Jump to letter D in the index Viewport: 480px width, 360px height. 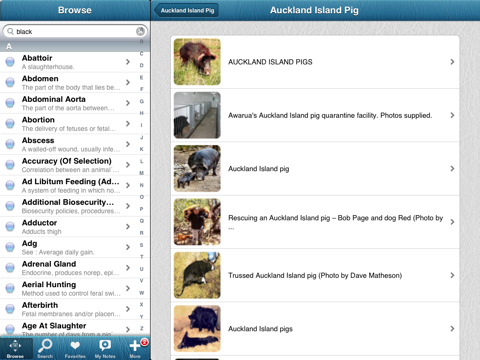(x=141, y=65)
